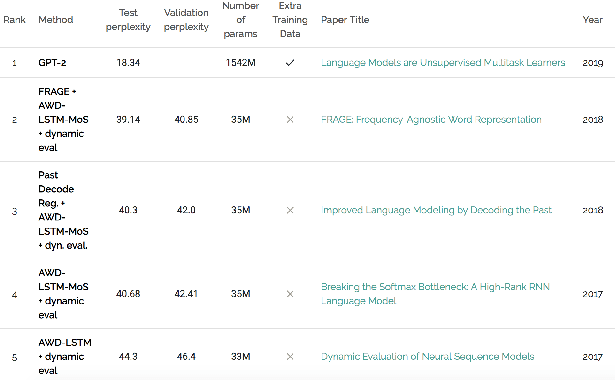Click the year 2017 in the 44.3 perplexity row
The image size is (616, 380).
[x=593, y=357]
